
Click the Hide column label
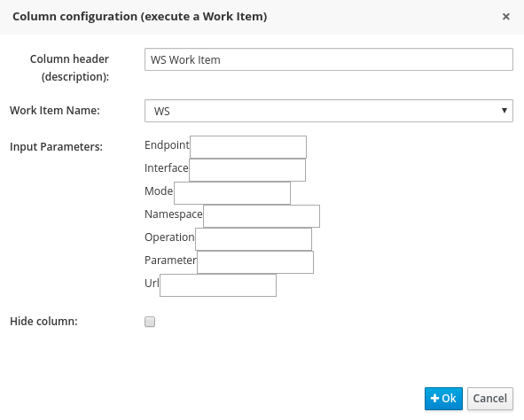43,321
